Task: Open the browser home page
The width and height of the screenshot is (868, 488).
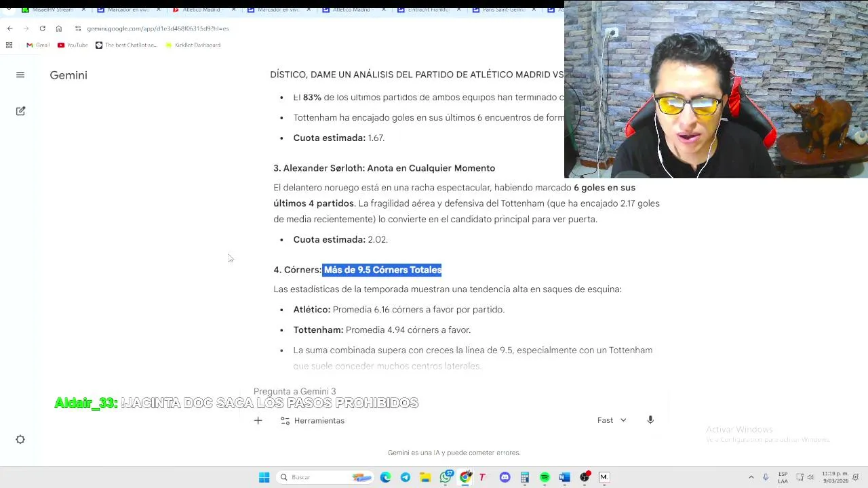Action: click(59, 28)
